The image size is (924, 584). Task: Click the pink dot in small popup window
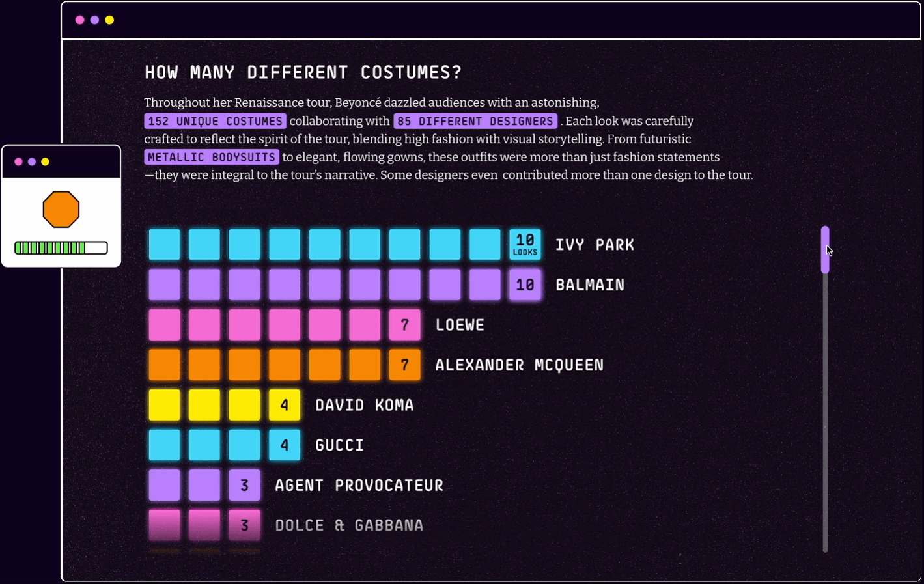pos(19,161)
